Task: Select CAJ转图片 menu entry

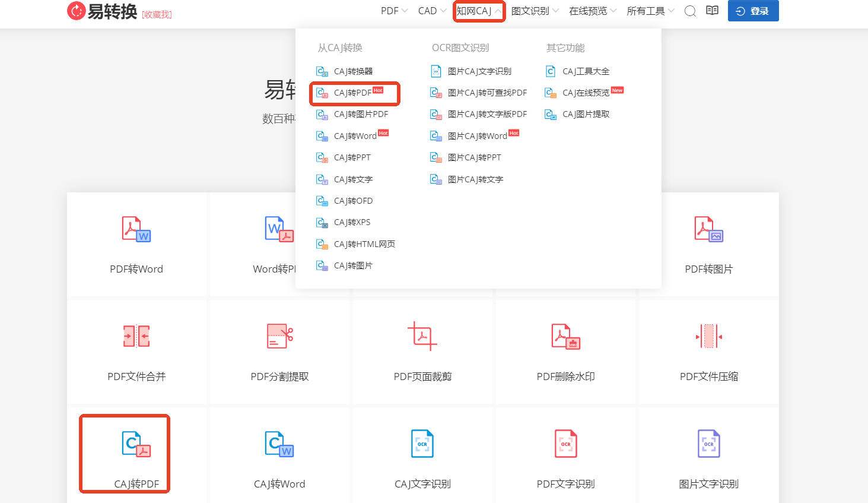Action: coord(353,265)
